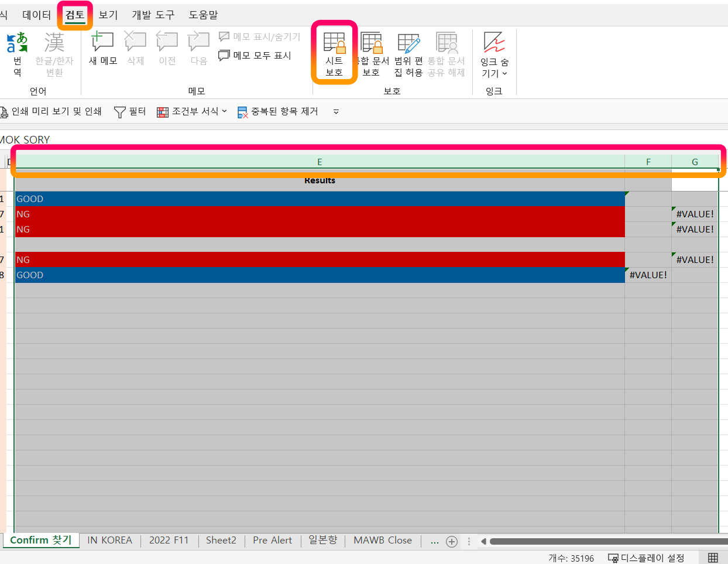Image resolution: width=728 pixels, height=564 pixels.
Task: Toggle 메모 표시/숨기기
Action: coord(259,37)
